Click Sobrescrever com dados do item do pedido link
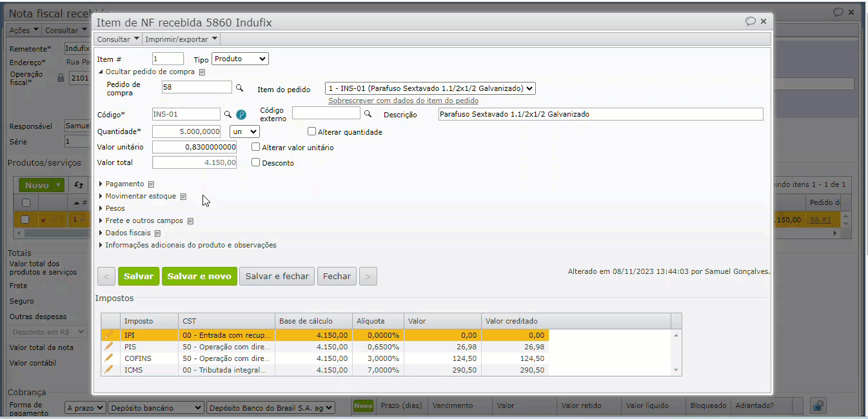Image resolution: width=868 pixels, height=419 pixels. [403, 101]
